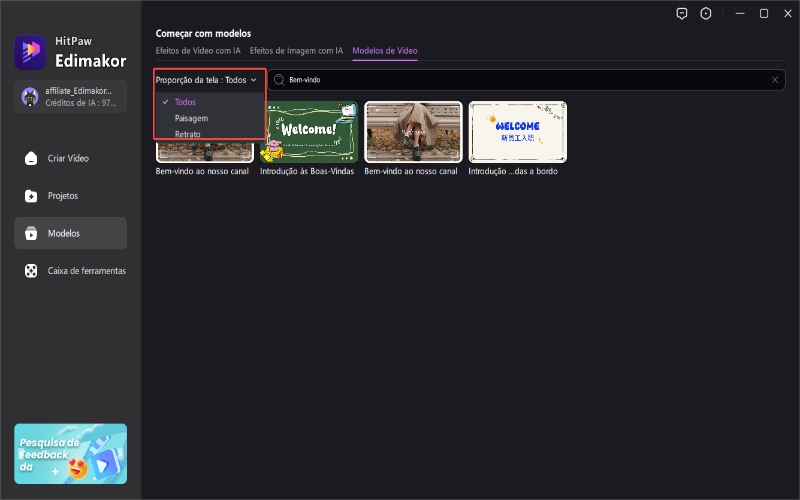Open Caixa de ferramentas film reel icon

click(x=31, y=271)
